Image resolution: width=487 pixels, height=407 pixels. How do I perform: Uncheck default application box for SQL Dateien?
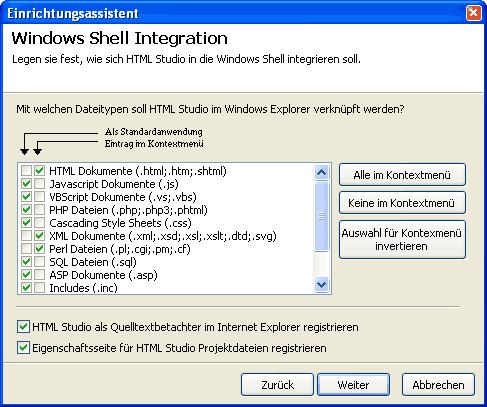click(x=26, y=262)
